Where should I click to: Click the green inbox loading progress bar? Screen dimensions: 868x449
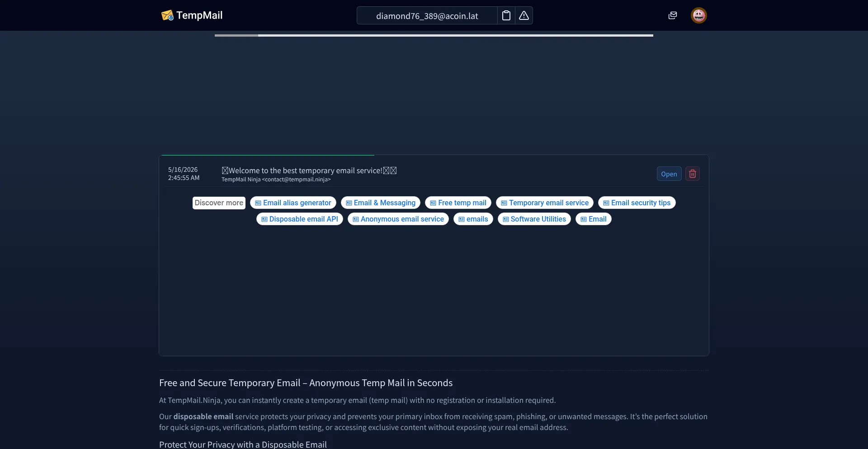coord(268,155)
